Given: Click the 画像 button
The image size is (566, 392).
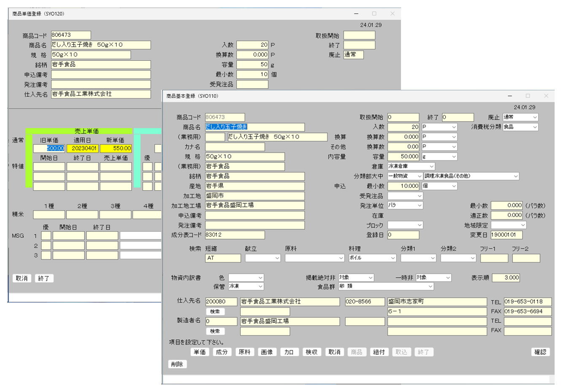Looking at the screenshot, I should [x=267, y=352].
